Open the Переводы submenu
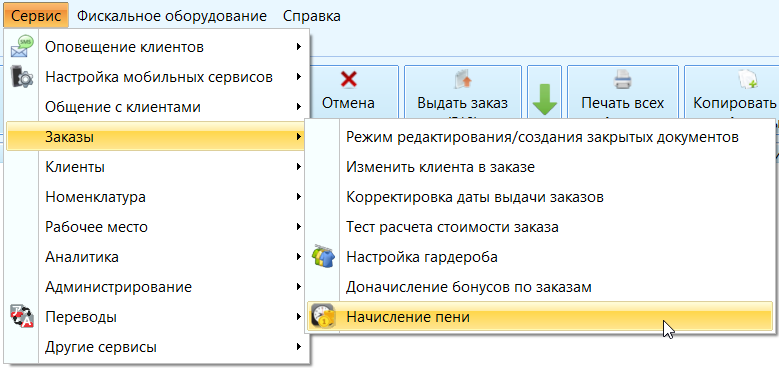The width and height of the screenshot is (779, 368). click(156, 317)
